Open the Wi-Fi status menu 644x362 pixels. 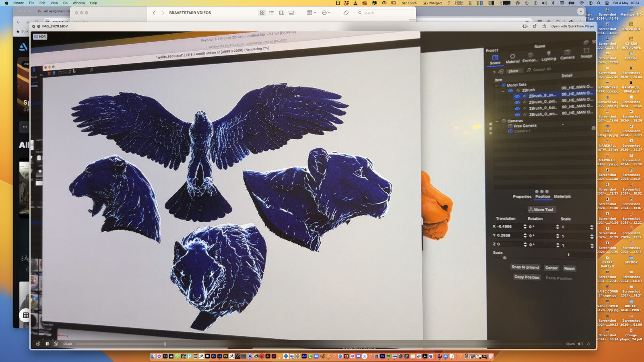pos(582,3)
